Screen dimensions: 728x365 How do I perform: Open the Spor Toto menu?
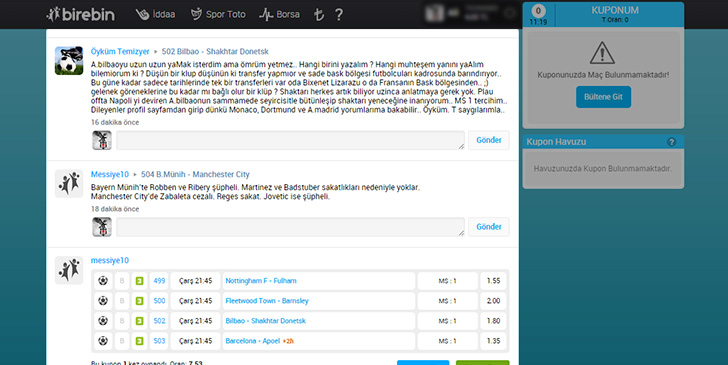pyautogui.click(x=218, y=14)
